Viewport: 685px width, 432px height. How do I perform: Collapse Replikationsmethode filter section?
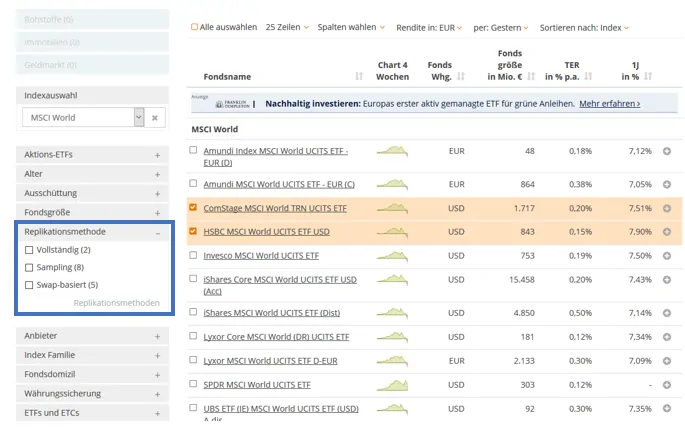94,232
